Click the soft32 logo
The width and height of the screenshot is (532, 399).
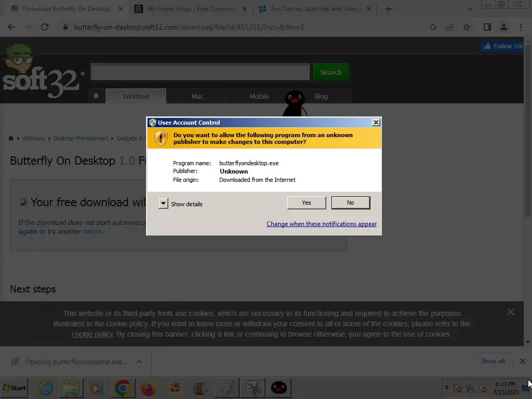[43, 72]
